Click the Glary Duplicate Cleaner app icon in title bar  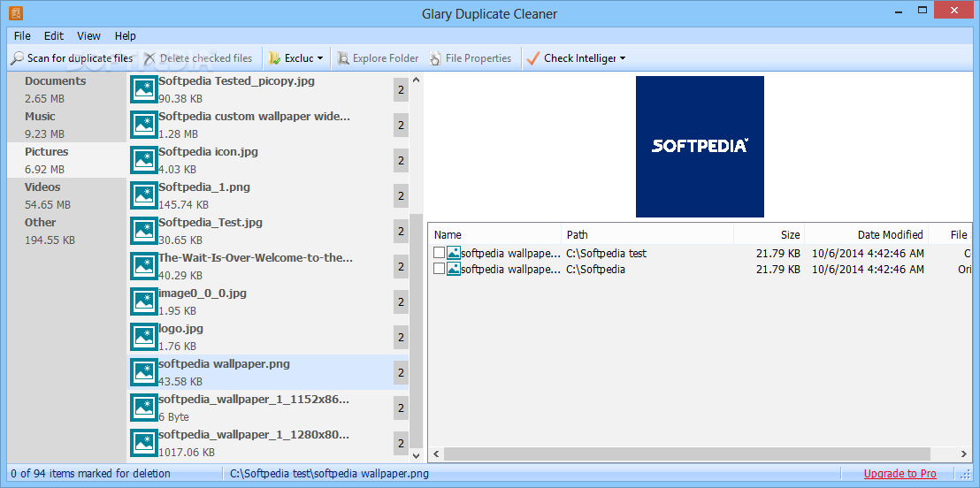pos(16,12)
